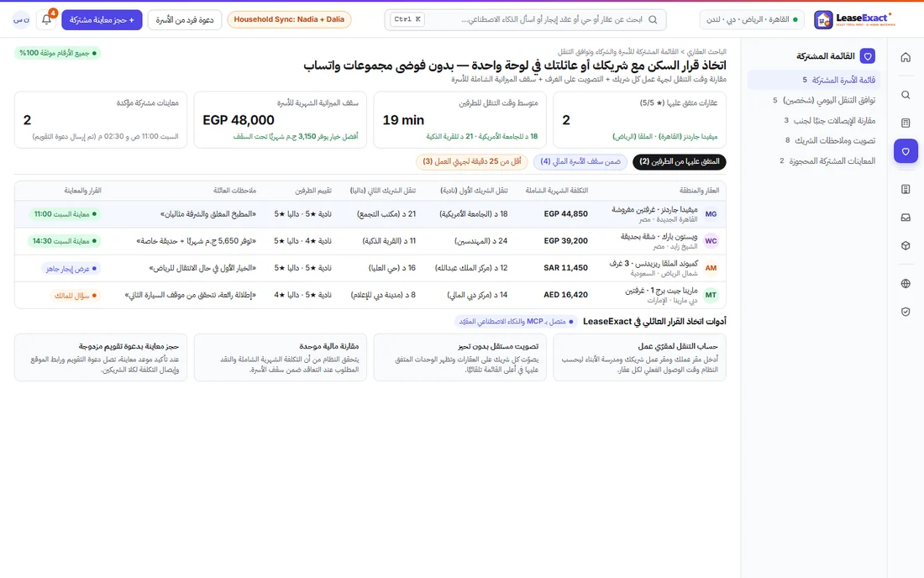The width and height of the screenshot is (924, 578).
Task: Click cost cell SAR 11,450
Action: pos(565,268)
